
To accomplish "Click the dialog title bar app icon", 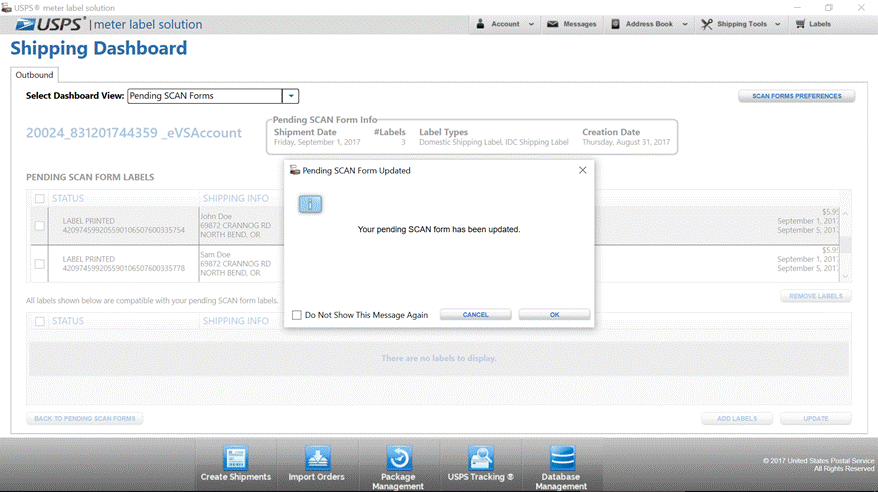I will click(x=295, y=170).
